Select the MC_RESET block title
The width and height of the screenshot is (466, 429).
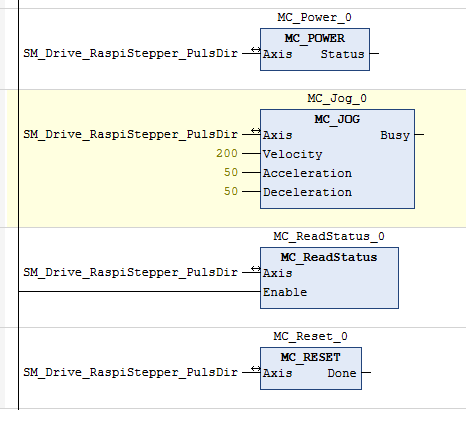310,357
